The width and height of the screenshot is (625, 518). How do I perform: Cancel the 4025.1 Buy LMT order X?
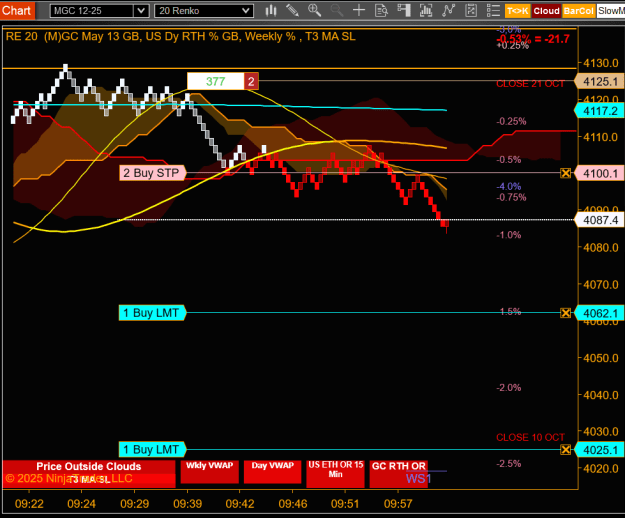[565, 449]
